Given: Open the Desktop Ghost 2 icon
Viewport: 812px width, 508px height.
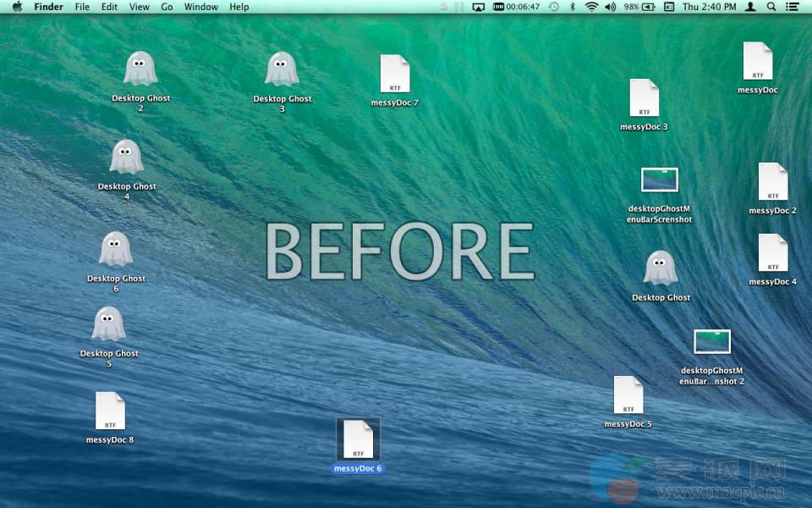Looking at the screenshot, I should point(140,69).
